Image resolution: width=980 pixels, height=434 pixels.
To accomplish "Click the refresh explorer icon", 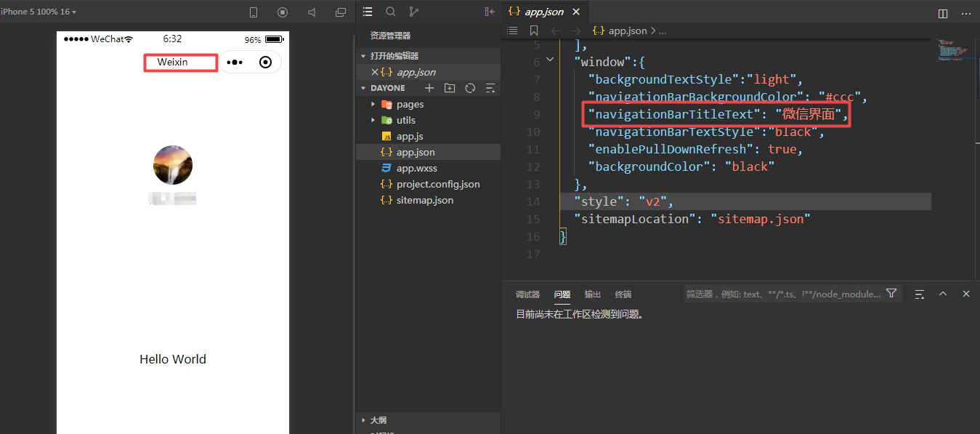I will click(x=470, y=88).
